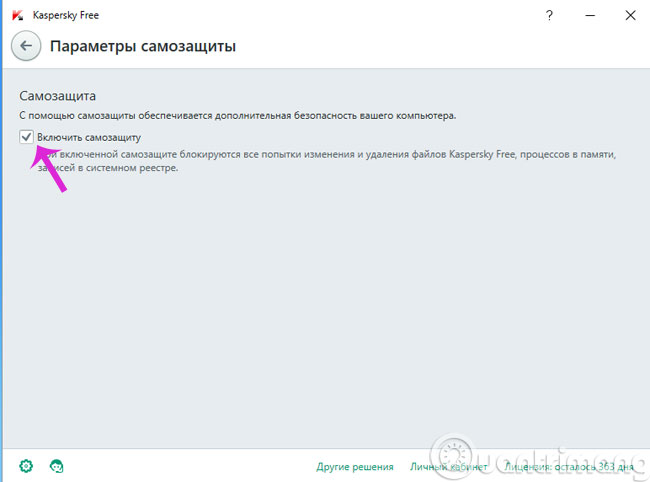Click the 'Параметры самозащиты' heading
Screen dimensions: 650x482
(x=143, y=46)
